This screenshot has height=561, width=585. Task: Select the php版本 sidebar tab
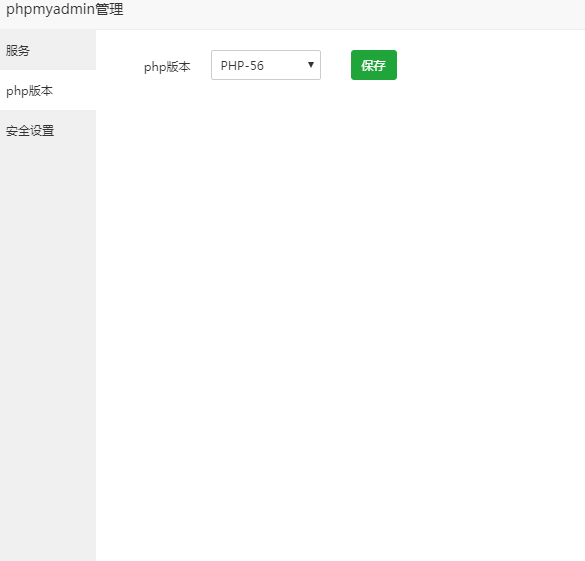(48, 90)
